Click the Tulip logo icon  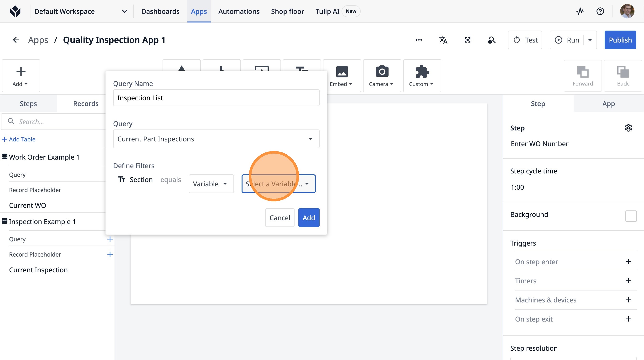coord(15,11)
